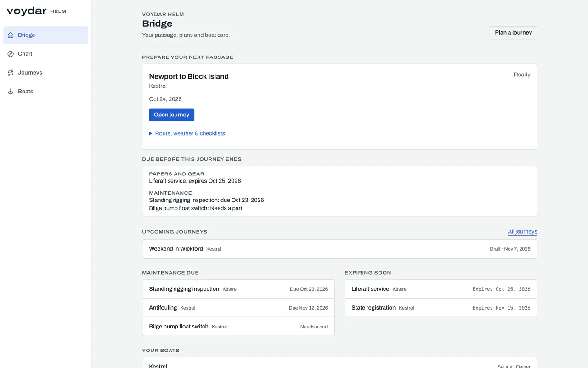Click the Newport to Block Island title
The height and width of the screenshot is (368, 588).
pos(189,76)
